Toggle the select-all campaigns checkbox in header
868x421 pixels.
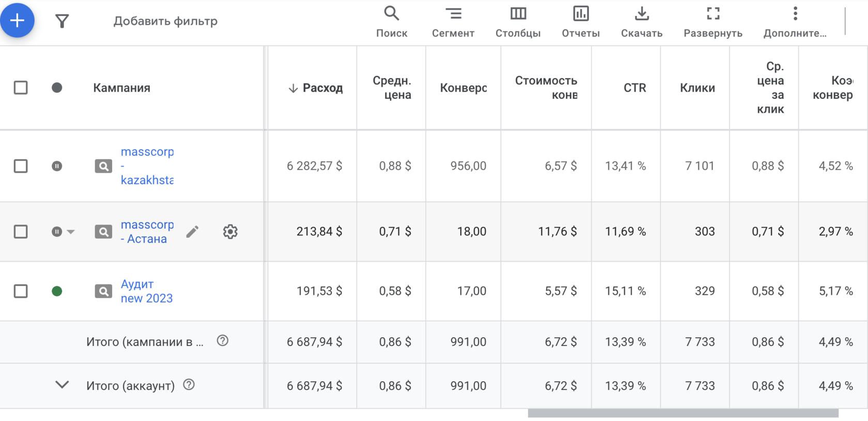click(21, 88)
